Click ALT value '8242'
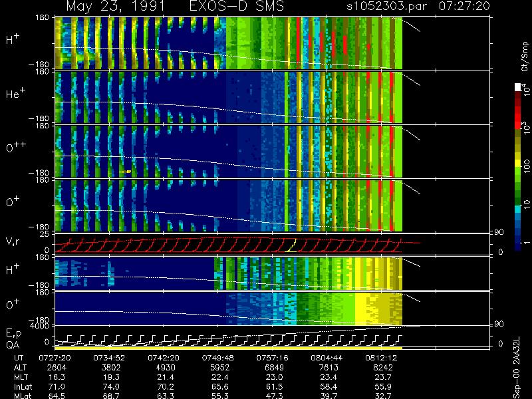 point(383,368)
